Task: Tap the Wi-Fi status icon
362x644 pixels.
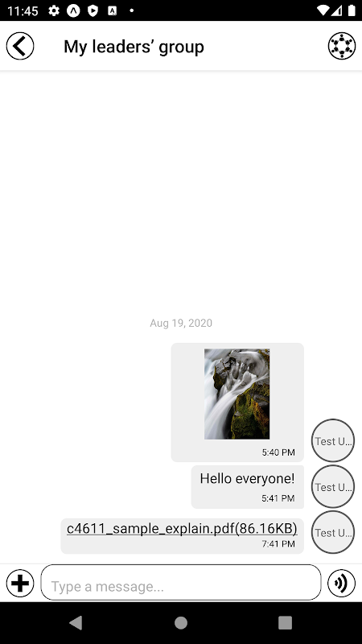Action: tap(324, 10)
